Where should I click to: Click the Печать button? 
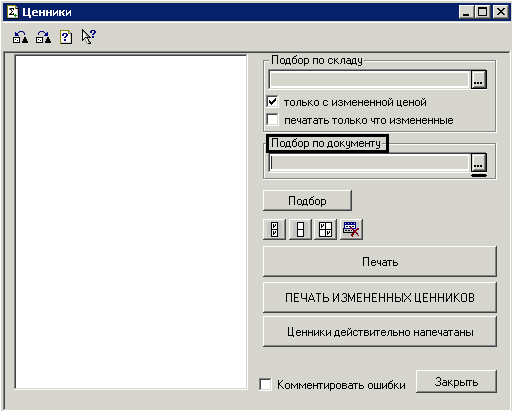380,262
